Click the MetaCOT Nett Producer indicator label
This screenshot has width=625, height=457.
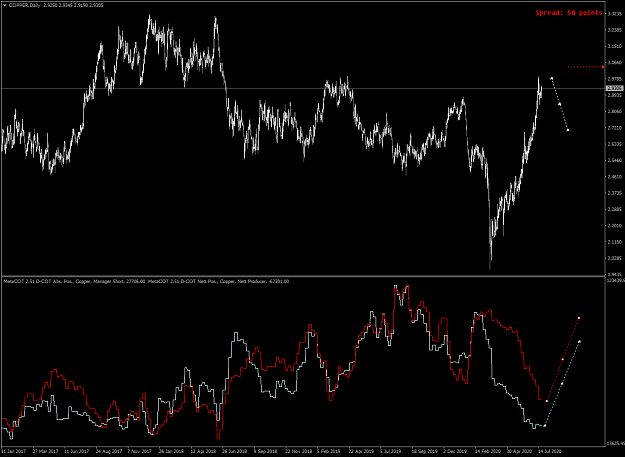click(x=218, y=281)
